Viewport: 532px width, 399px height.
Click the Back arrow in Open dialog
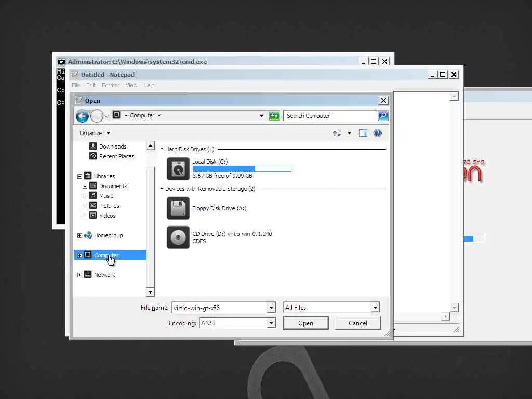[x=82, y=116]
